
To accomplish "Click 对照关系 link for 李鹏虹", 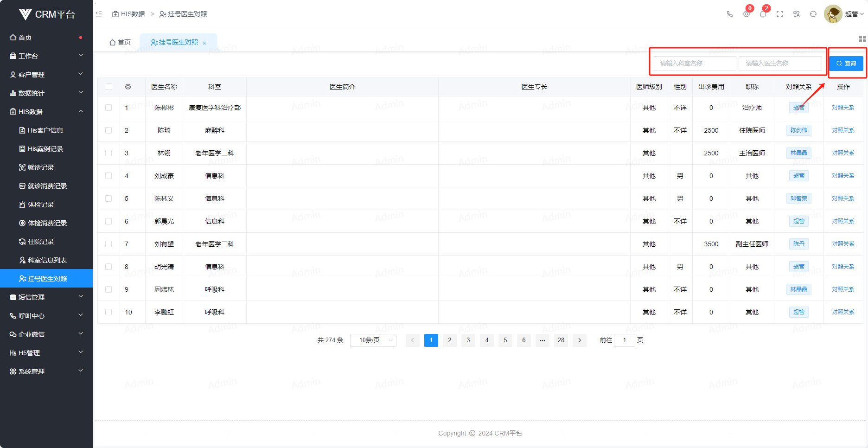I will click(x=843, y=312).
